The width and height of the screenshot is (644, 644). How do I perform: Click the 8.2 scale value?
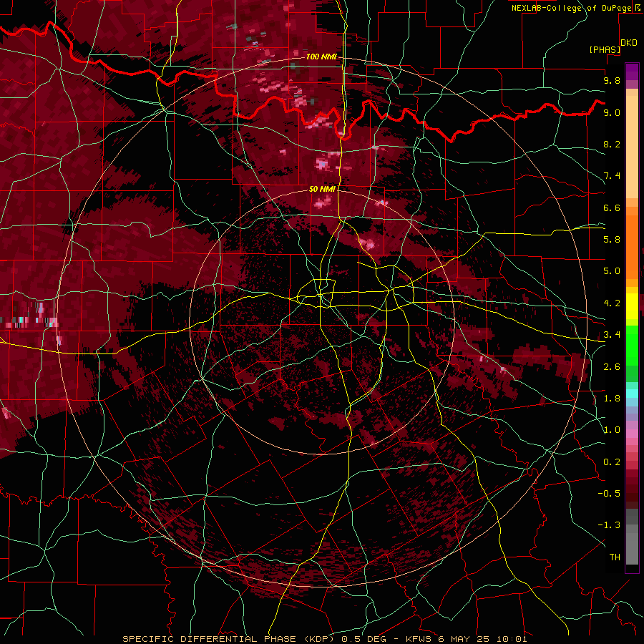(x=612, y=144)
